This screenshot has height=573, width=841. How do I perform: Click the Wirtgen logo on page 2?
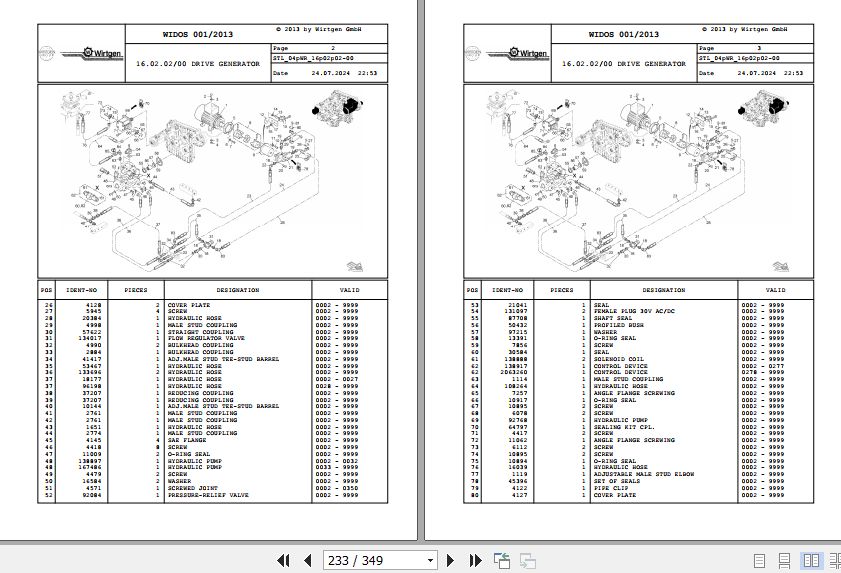pyautogui.click(x=92, y=53)
